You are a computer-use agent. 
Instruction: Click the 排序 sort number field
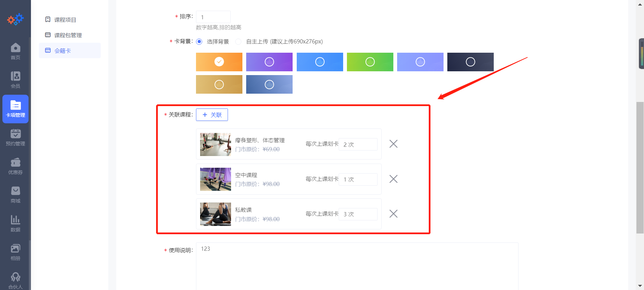(213, 17)
